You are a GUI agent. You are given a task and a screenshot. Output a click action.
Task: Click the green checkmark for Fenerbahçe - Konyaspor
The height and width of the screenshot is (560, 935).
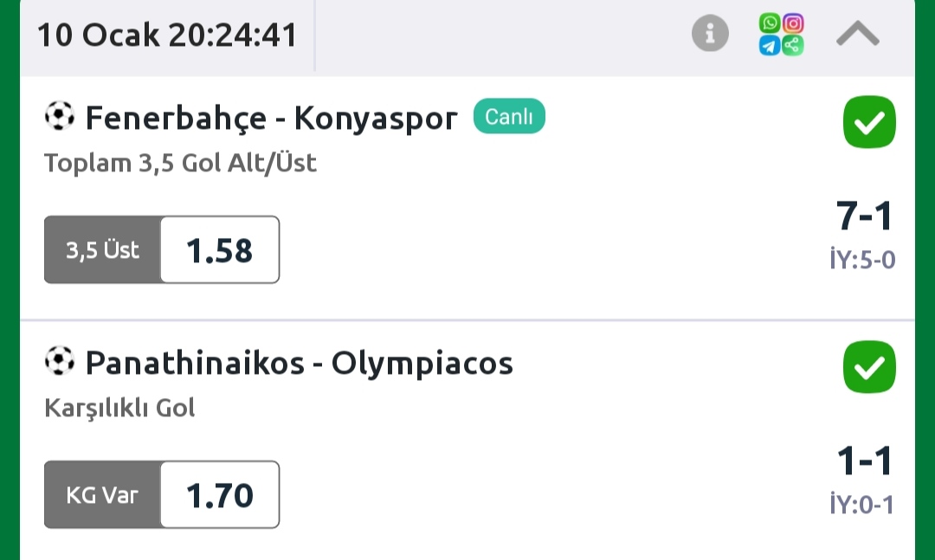click(869, 123)
